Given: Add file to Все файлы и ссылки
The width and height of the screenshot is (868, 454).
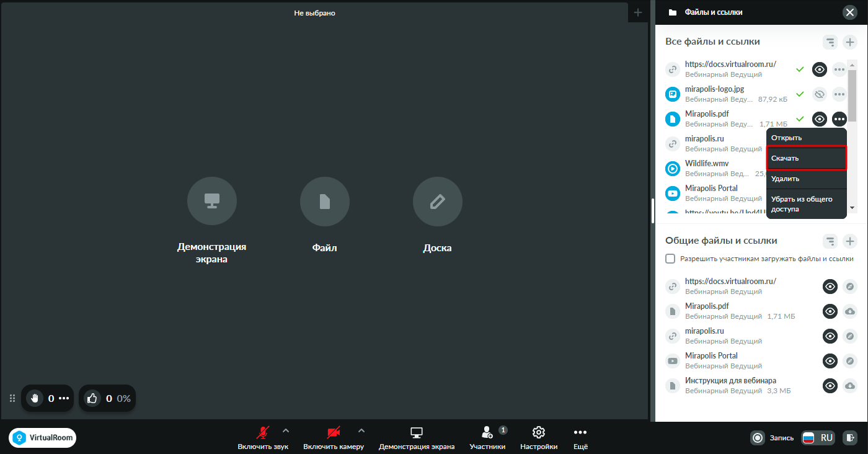Looking at the screenshot, I should click(851, 42).
